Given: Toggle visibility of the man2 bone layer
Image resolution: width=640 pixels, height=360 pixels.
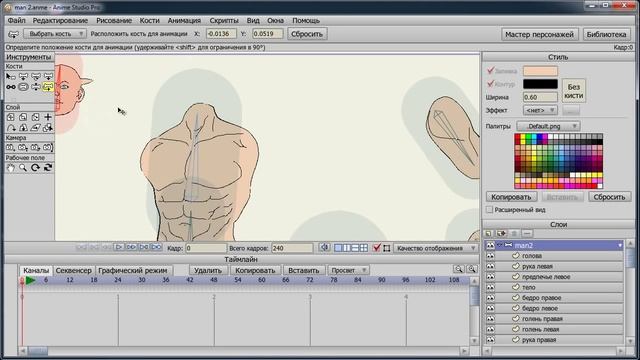Looking at the screenshot, I should (x=490, y=245).
